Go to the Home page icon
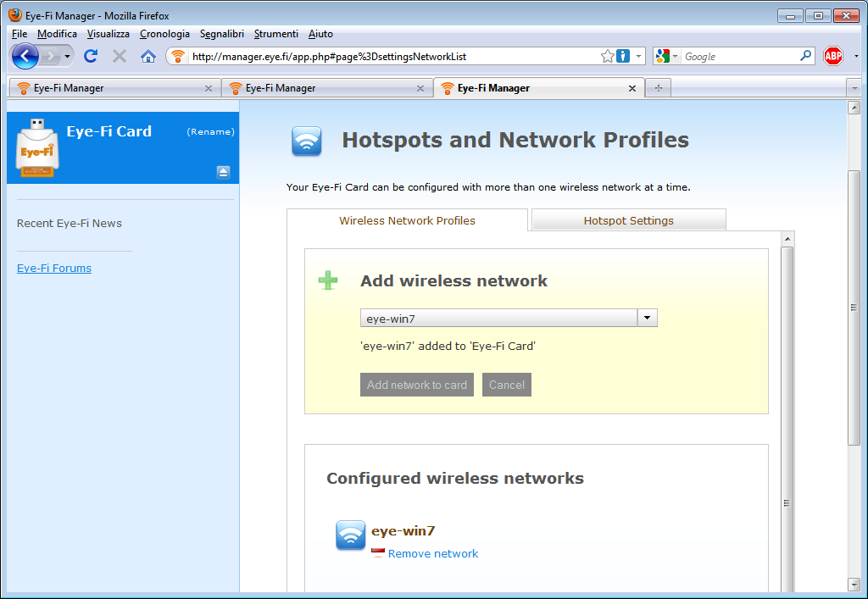Viewport: 868px width, 599px height. coord(147,56)
